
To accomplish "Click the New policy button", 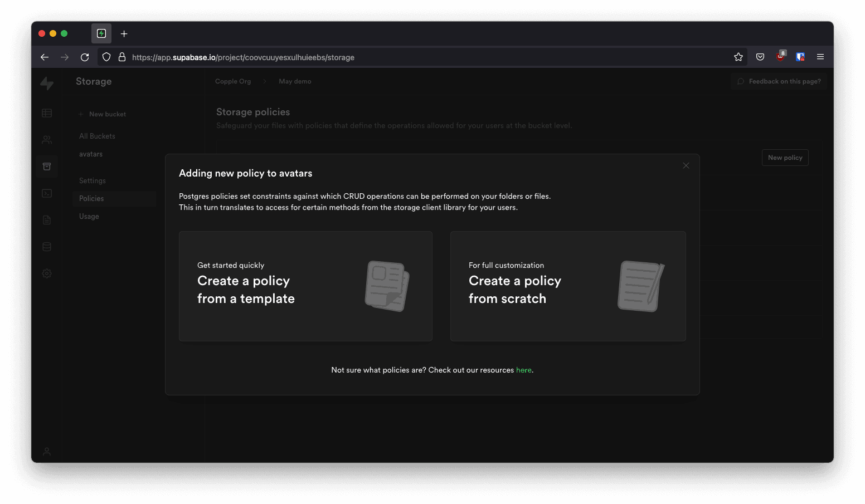I will (x=785, y=158).
